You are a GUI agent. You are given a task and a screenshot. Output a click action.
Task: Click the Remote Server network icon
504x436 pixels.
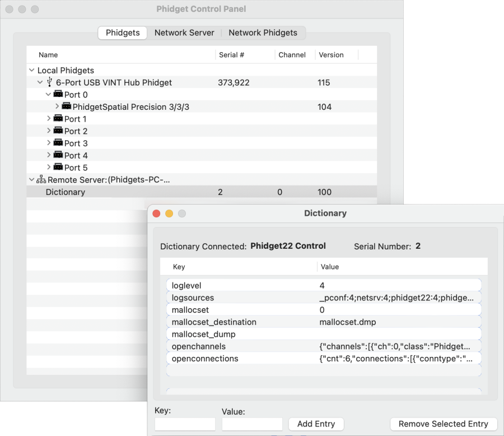coord(41,179)
